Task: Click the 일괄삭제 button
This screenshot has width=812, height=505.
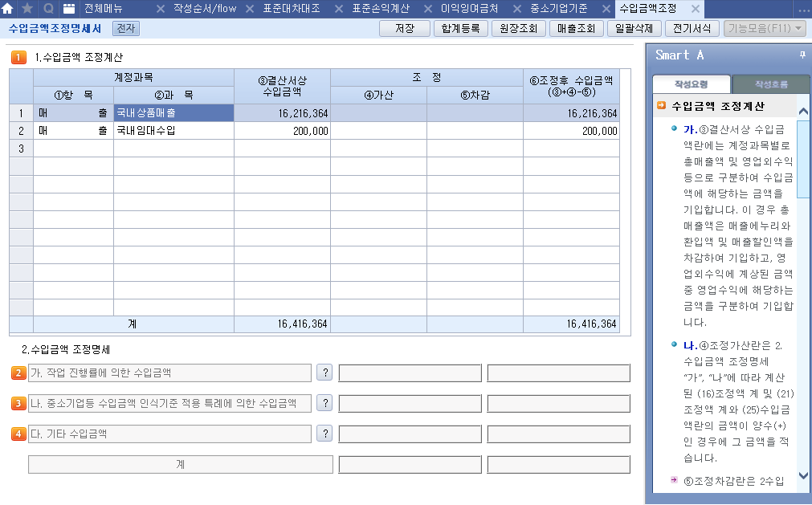Action: click(634, 28)
